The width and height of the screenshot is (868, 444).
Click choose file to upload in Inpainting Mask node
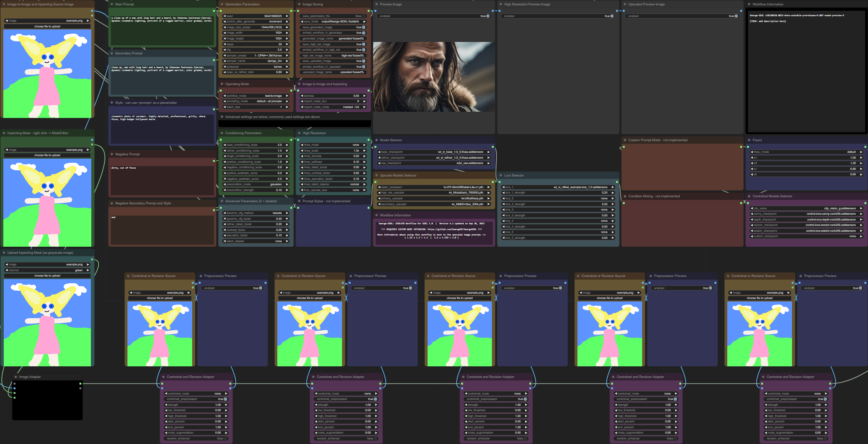click(x=47, y=155)
